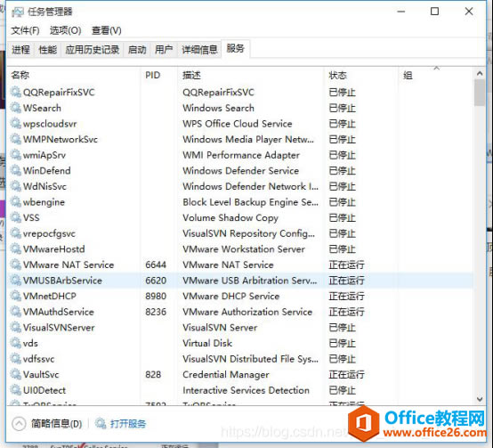Click the gear icon beside VMnetDHCP
The width and height of the screenshot is (493, 448).
point(15,296)
